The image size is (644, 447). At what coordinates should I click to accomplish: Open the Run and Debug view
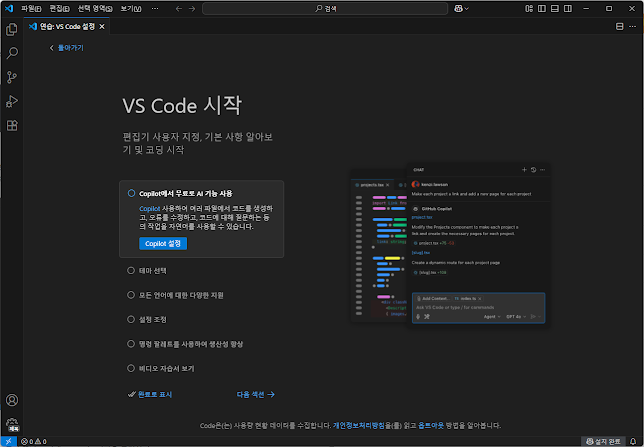click(x=12, y=101)
